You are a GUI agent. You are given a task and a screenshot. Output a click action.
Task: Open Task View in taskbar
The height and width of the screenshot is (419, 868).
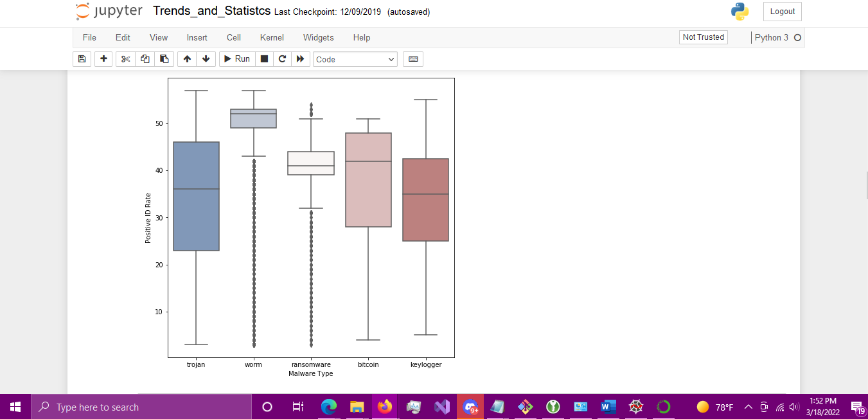pos(298,407)
